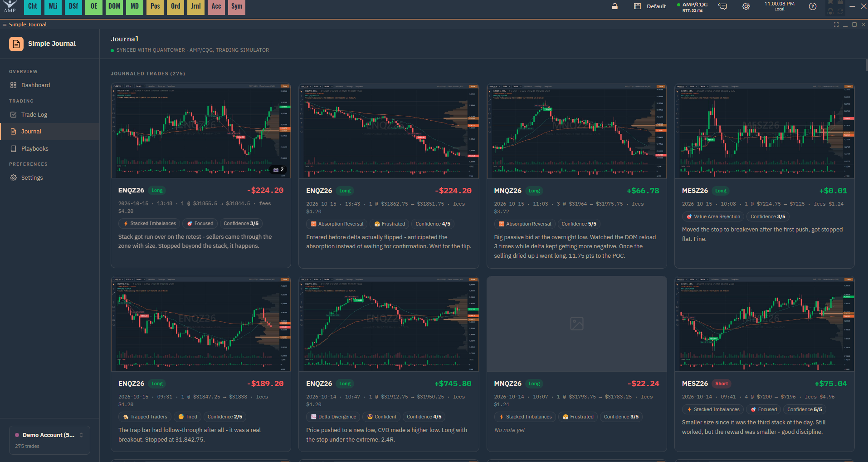Click Confidence 5/5 tag on MNQZ26 +$66.78 card

coord(579,224)
